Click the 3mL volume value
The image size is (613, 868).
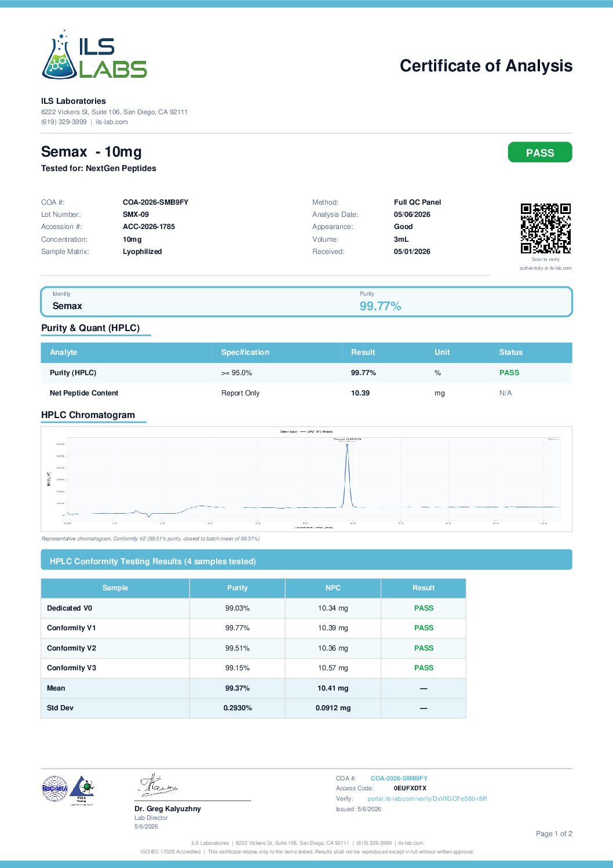[401, 239]
